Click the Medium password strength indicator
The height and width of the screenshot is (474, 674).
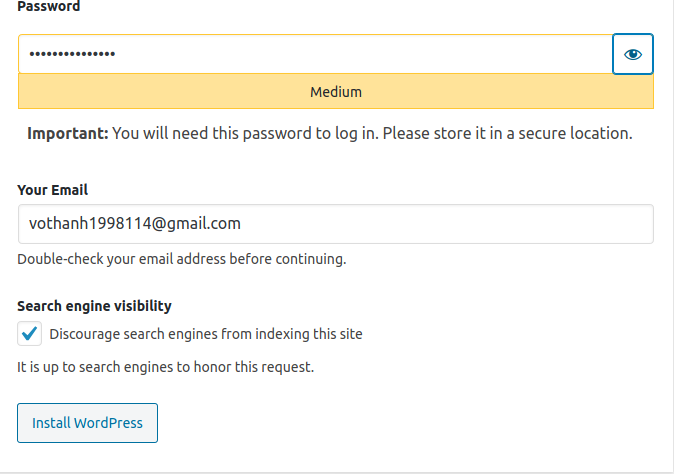pyautogui.click(x=336, y=92)
